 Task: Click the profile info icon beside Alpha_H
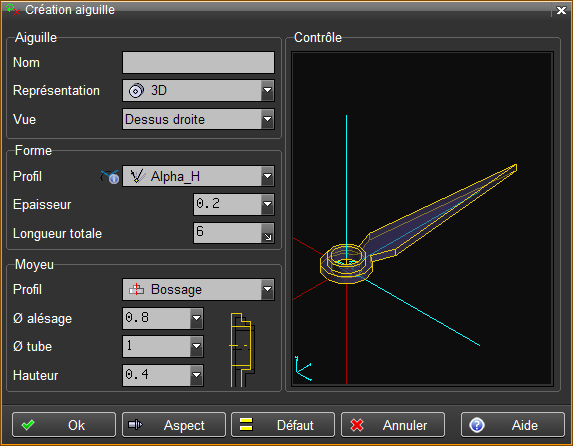point(110,177)
